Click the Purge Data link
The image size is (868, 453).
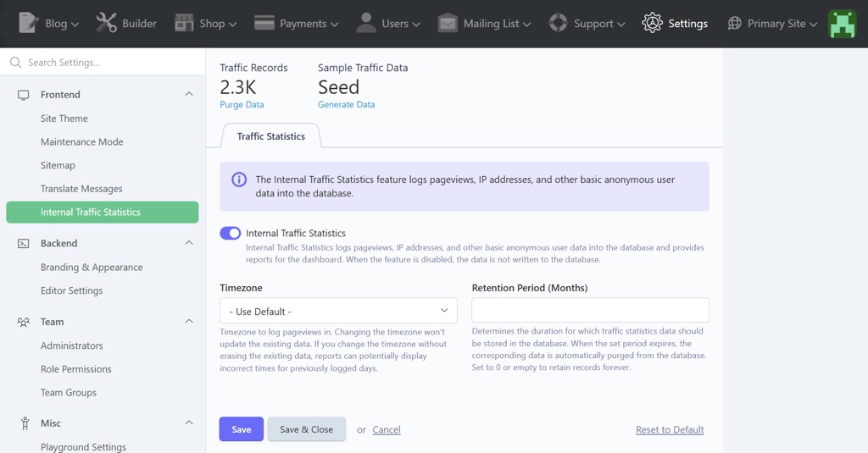(x=242, y=105)
